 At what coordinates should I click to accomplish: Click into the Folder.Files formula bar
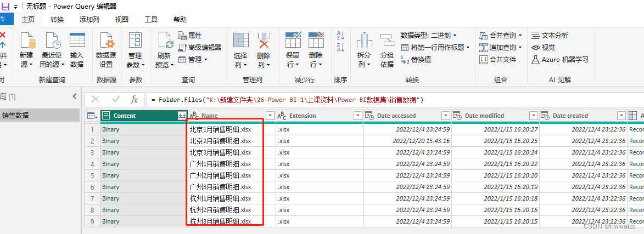coord(395,100)
